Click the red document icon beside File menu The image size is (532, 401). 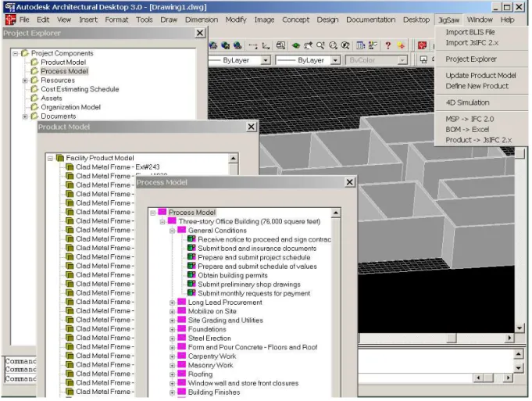pyautogui.click(x=10, y=20)
